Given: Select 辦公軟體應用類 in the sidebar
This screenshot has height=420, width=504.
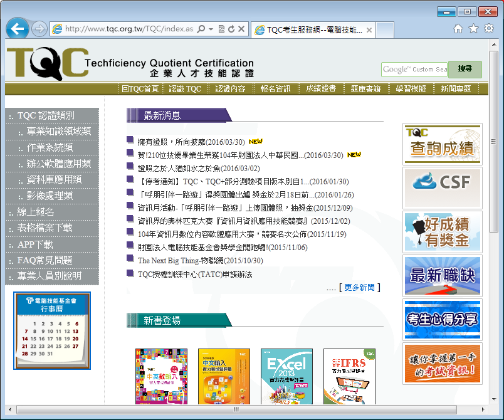Looking at the screenshot, I should coord(52,164).
